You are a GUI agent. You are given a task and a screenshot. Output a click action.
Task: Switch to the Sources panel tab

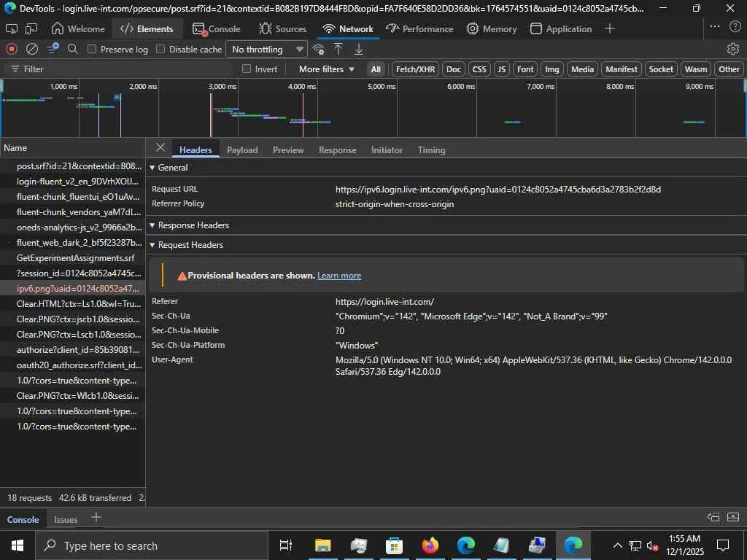point(282,29)
